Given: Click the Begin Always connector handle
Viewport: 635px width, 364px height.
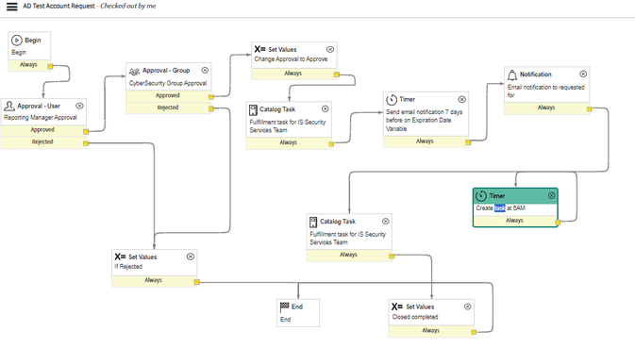Looking at the screenshot, I should tap(50, 66).
